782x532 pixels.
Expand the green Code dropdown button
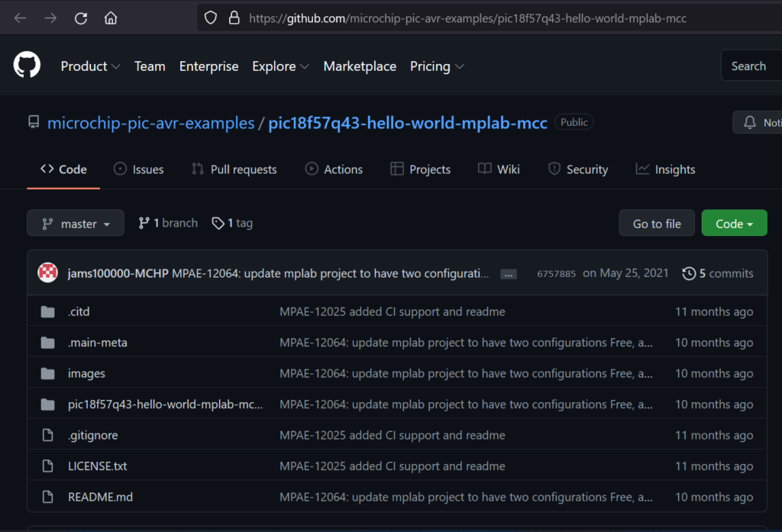734,224
